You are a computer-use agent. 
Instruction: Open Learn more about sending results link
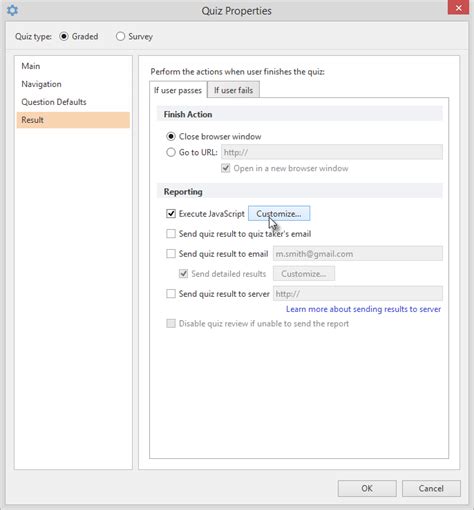pyautogui.click(x=363, y=309)
